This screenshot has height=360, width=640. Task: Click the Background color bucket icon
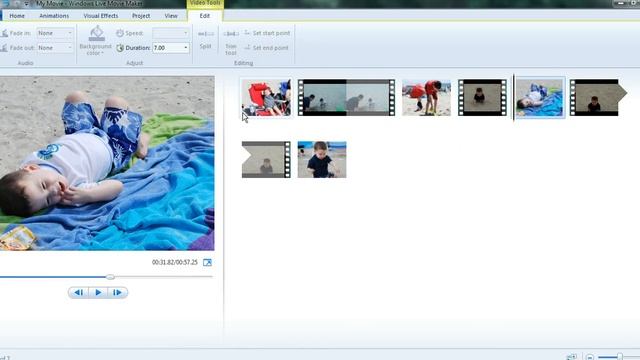[97, 33]
